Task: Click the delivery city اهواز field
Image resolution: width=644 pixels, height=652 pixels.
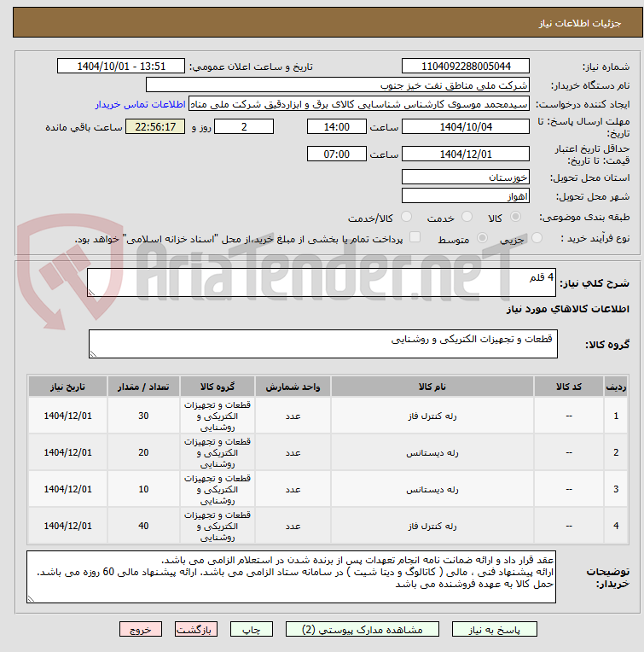Action: point(466,195)
